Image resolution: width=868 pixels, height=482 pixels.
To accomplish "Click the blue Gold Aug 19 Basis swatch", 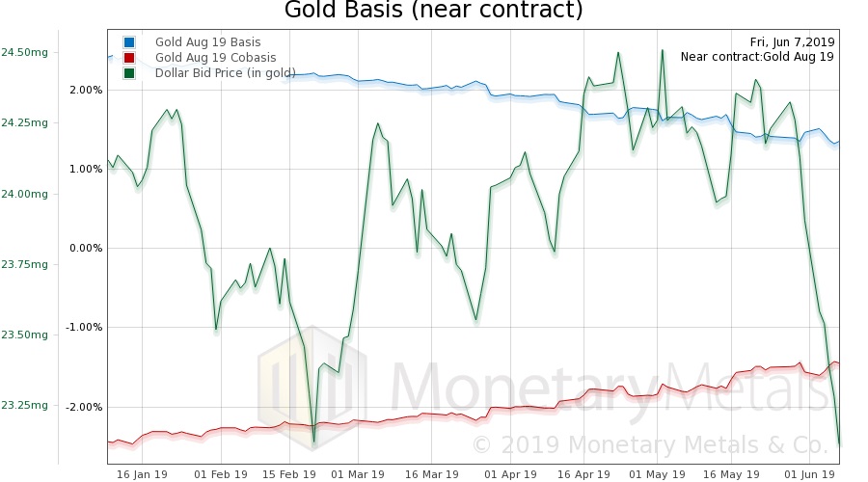I will 128,42.
